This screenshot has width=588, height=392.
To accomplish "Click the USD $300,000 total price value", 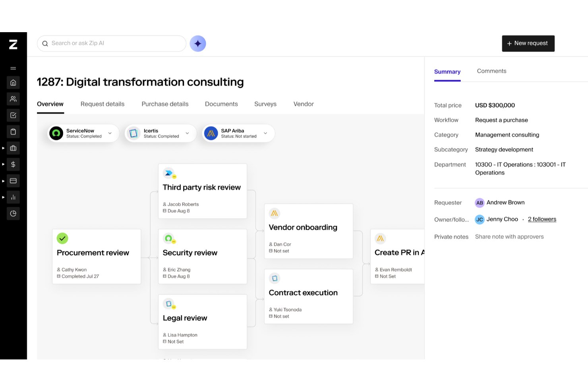I will [x=495, y=105].
